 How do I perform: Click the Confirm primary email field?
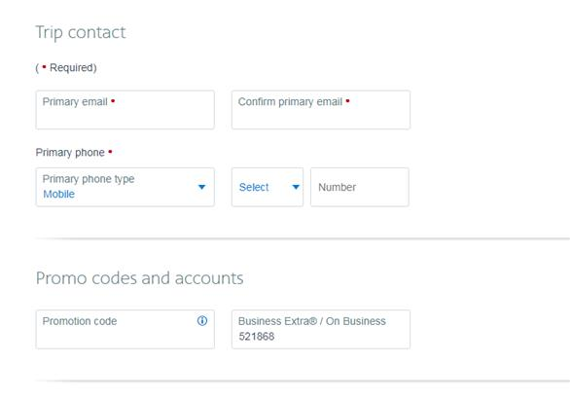321,110
